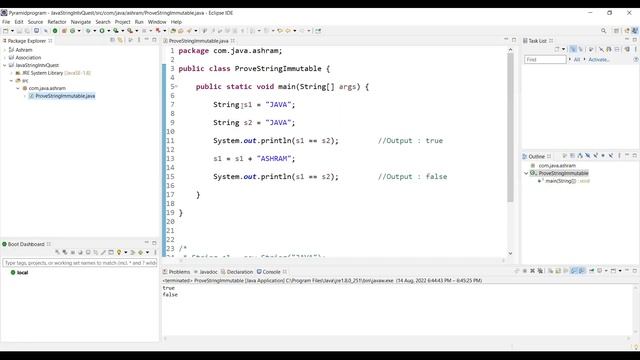Click the Java perspective icon at far top-right
Image resolution: width=640 pixels, height=360 pixels.
635,31
